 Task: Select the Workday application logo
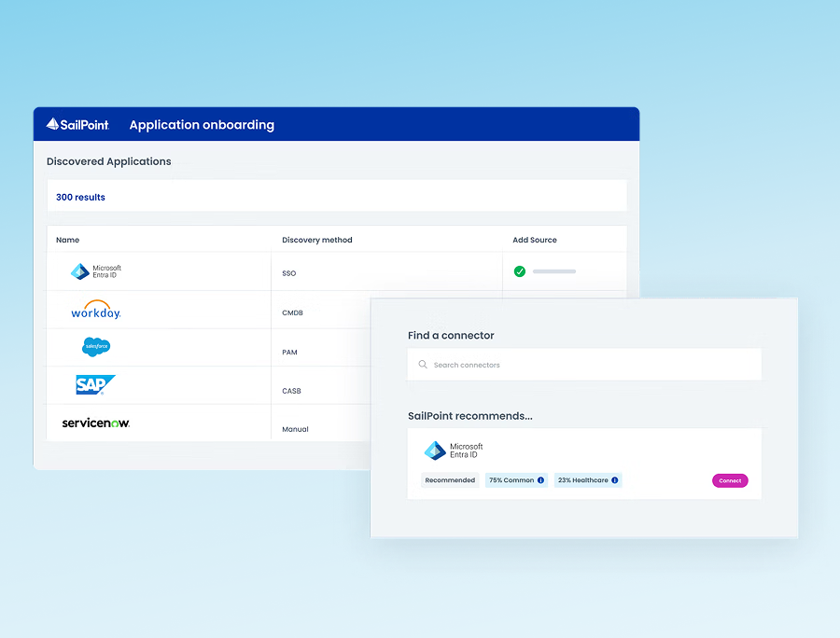pyautogui.click(x=96, y=310)
